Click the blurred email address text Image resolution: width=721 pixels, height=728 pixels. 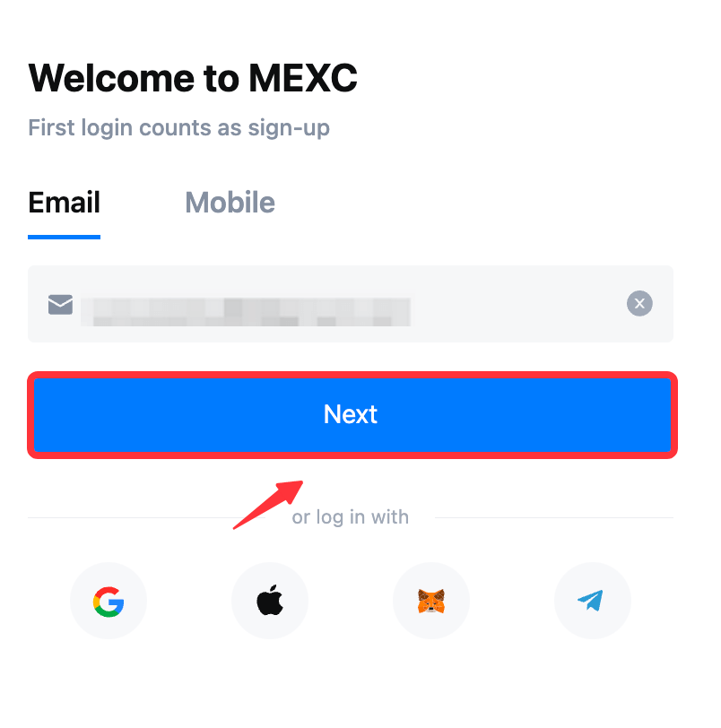point(246,312)
